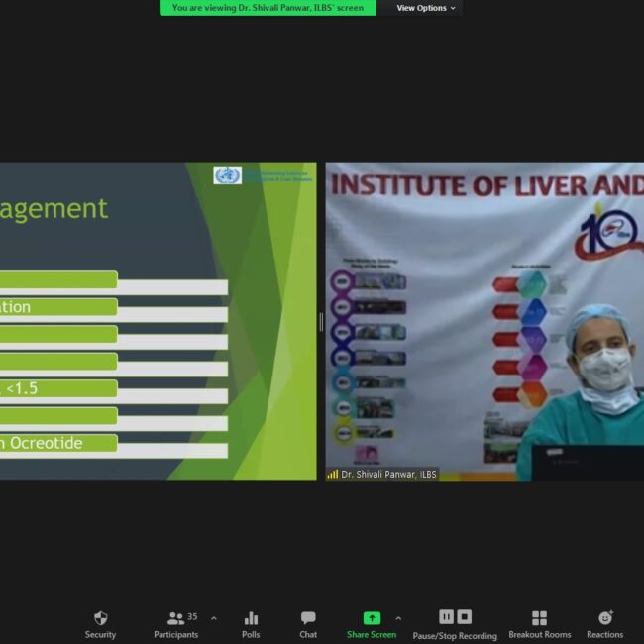Click the Dr. Shivali Panwar name label
The width and height of the screenshot is (644, 644).
(x=387, y=474)
